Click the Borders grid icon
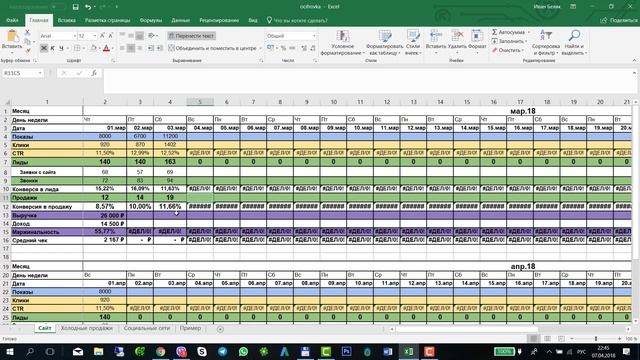Screen dimensions: 640x360 click(77, 48)
